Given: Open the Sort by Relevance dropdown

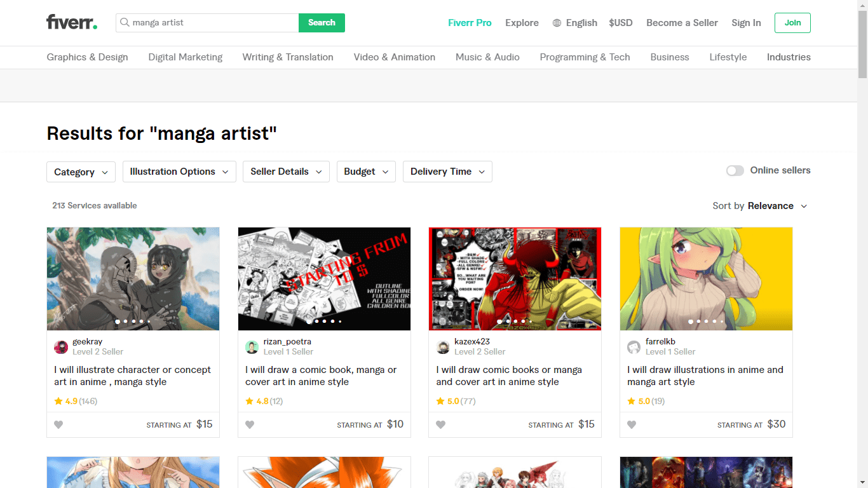Looking at the screenshot, I should click(760, 206).
